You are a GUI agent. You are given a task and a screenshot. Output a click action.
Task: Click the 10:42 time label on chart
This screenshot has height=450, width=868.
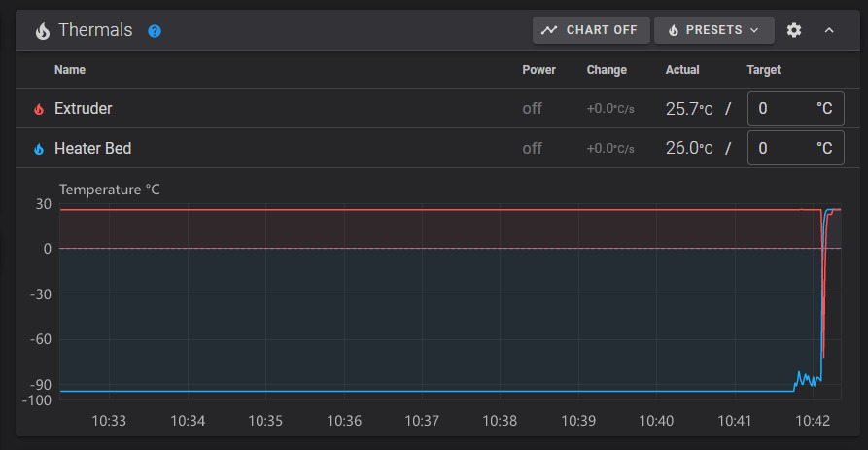pos(813,421)
